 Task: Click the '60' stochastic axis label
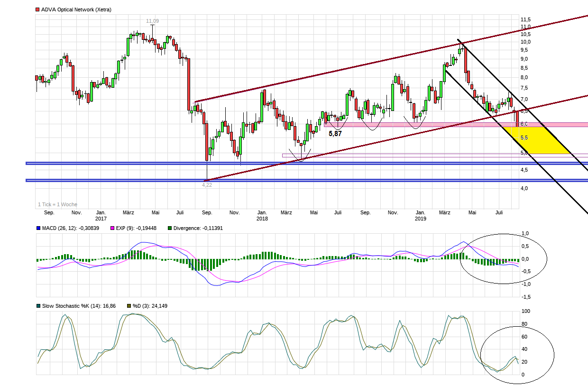pyautogui.click(x=524, y=337)
